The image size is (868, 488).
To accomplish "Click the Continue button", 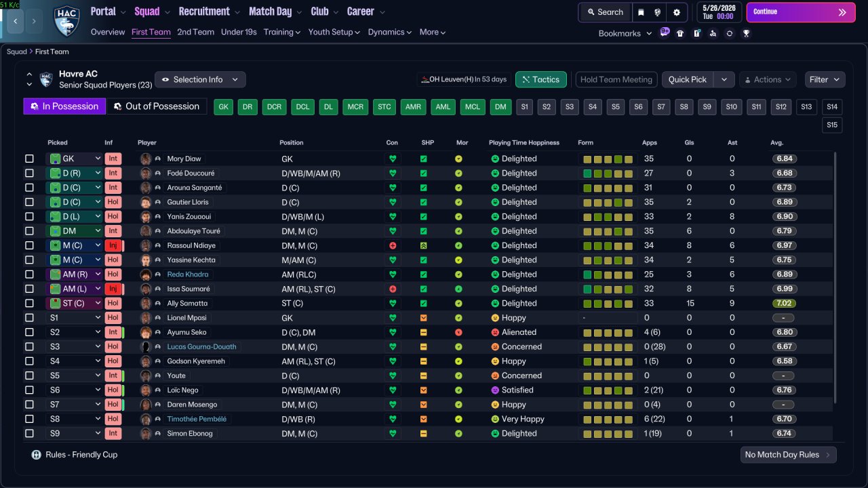I will [x=801, y=12].
